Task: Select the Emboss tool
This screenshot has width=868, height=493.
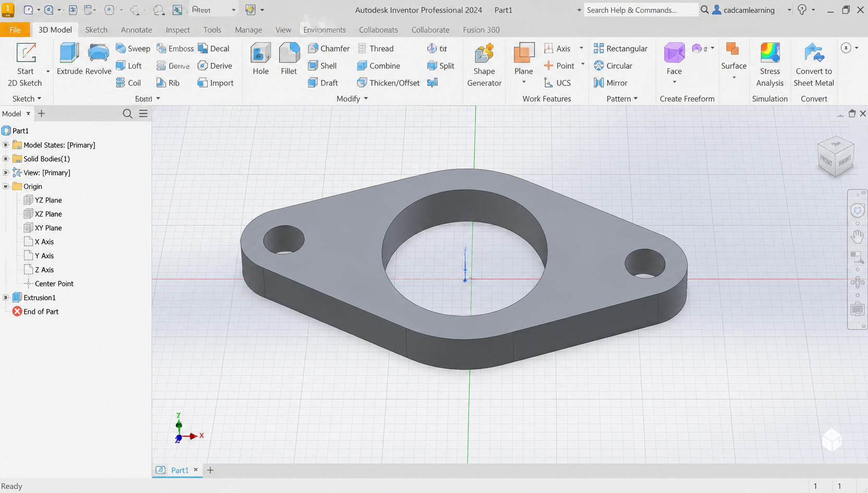Action: [x=175, y=49]
